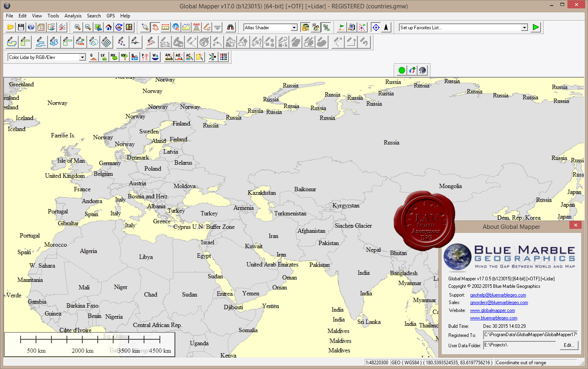Auto-classify ground points with AG icon

click(x=179, y=57)
